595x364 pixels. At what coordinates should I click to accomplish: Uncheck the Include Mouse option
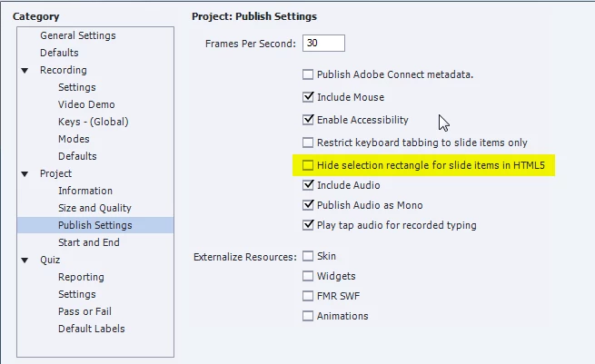308,97
